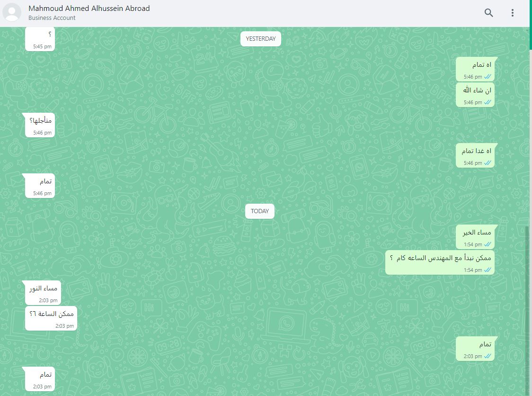
Task: Open contact info for Mahmoud Ahmed Alhussein Abroad
Action: (89, 9)
